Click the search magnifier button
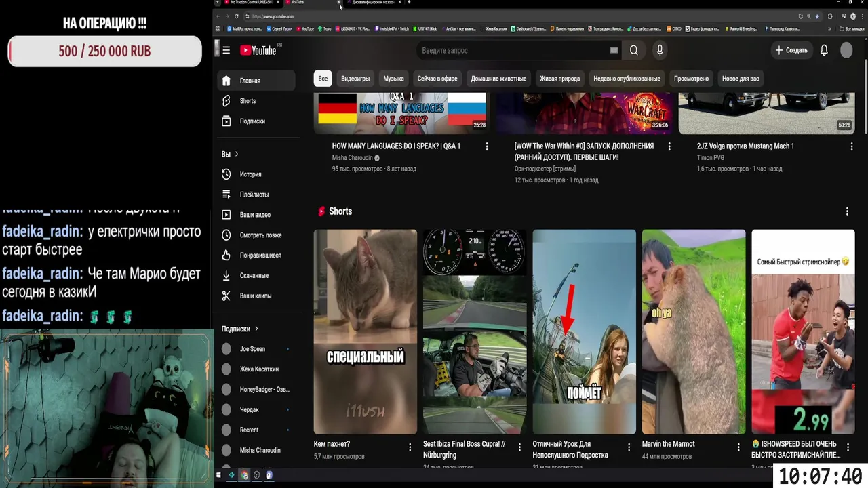The height and width of the screenshot is (488, 868). 633,50
